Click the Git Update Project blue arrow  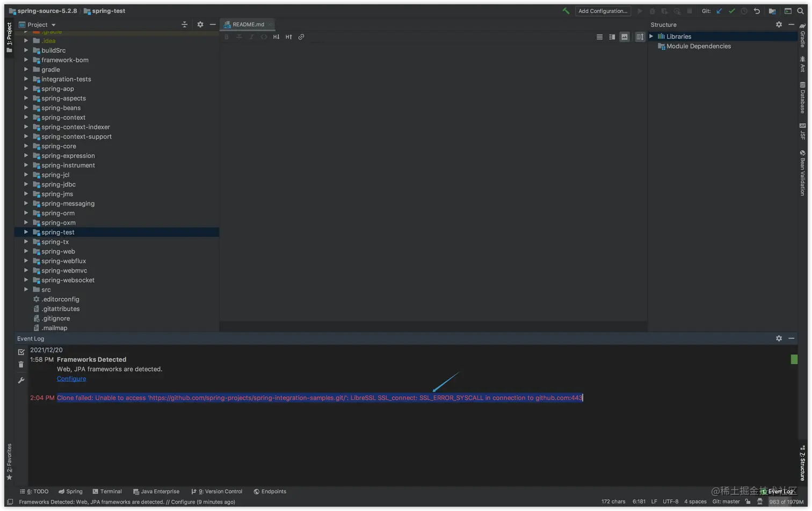point(719,11)
